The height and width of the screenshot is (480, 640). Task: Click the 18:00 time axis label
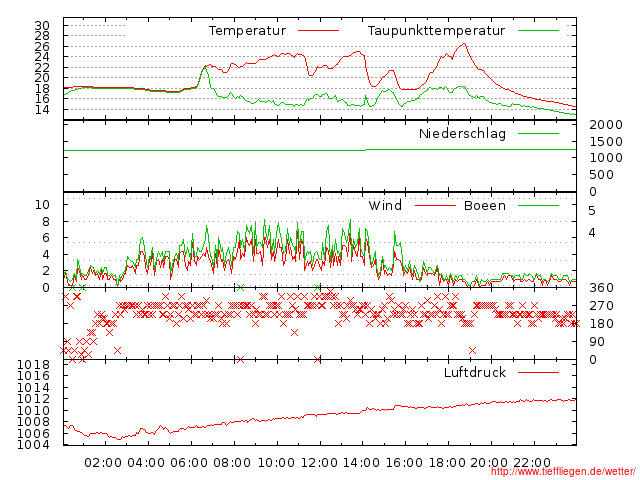tap(447, 463)
